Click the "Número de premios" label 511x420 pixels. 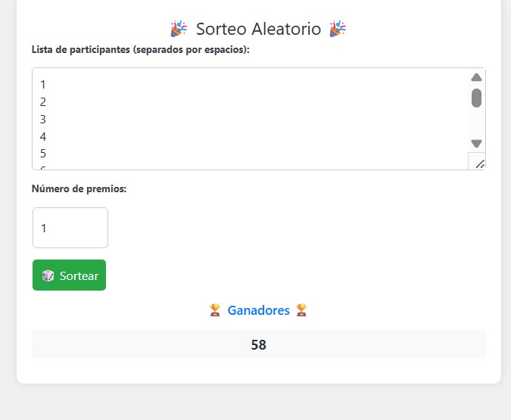click(x=79, y=188)
